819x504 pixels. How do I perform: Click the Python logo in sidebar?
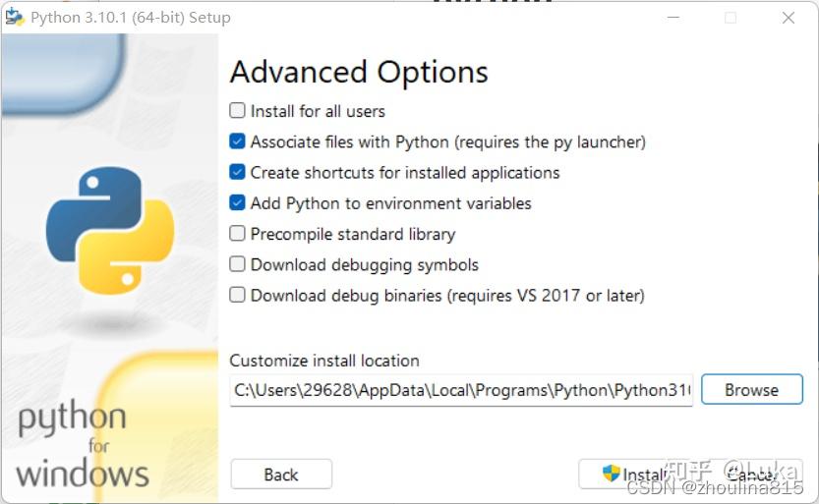pyautogui.click(x=110, y=230)
